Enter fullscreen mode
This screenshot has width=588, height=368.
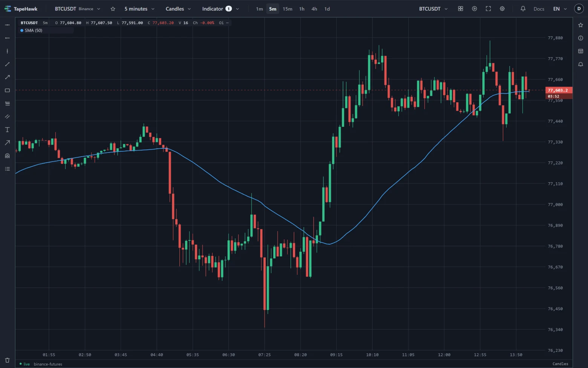(488, 9)
